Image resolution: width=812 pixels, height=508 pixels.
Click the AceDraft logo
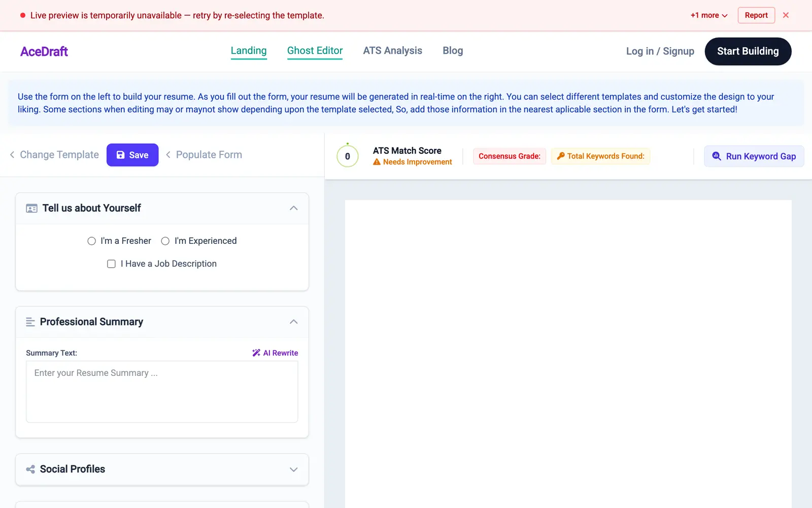44,51
